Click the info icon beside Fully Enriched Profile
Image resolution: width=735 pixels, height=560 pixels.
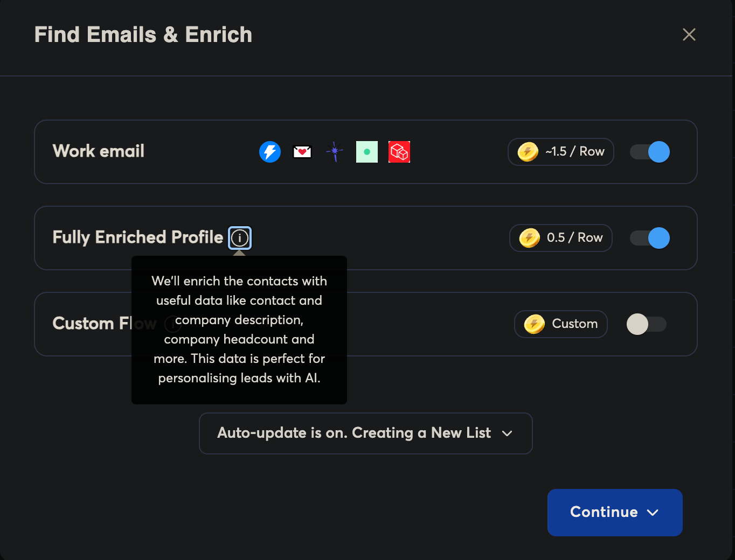pyautogui.click(x=240, y=237)
